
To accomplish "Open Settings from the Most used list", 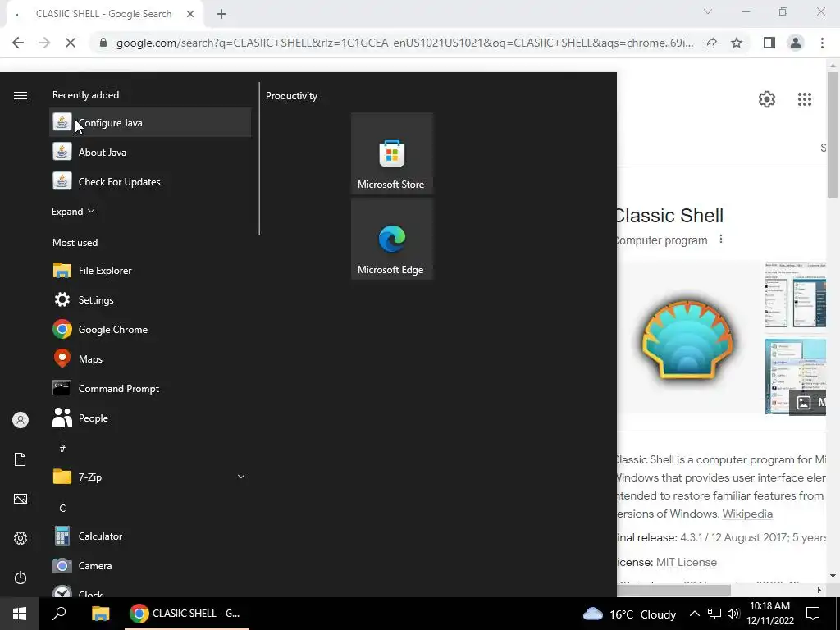I will click(150, 300).
